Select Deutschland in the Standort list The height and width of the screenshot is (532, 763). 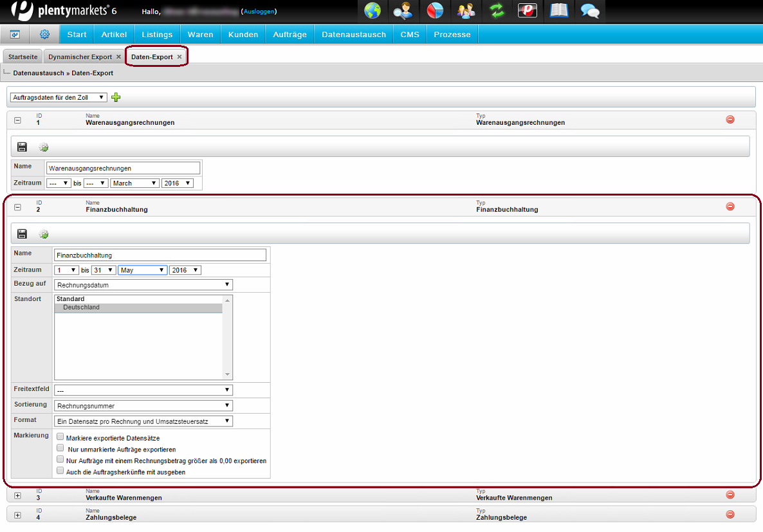pyautogui.click(x=81, y=307)
